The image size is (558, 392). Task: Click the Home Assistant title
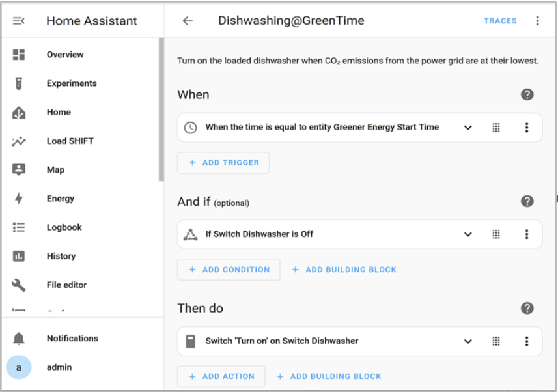(x=91, y=21)
